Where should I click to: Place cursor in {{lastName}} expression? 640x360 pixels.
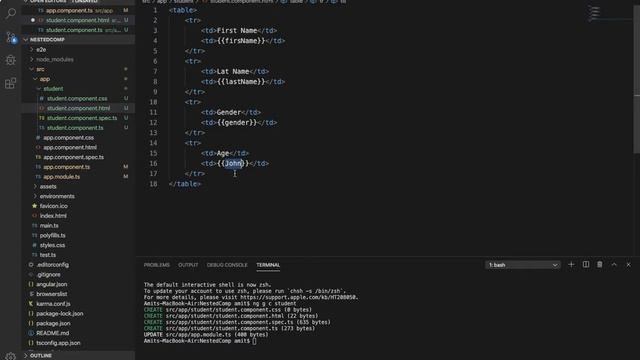click(241, 82)
